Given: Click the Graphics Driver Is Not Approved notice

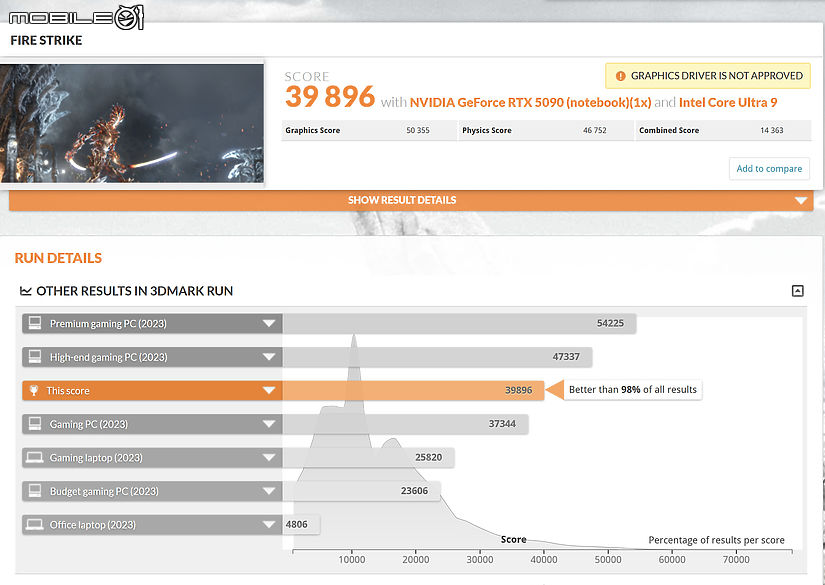Looking at the screenshot, I should (708, 76).
